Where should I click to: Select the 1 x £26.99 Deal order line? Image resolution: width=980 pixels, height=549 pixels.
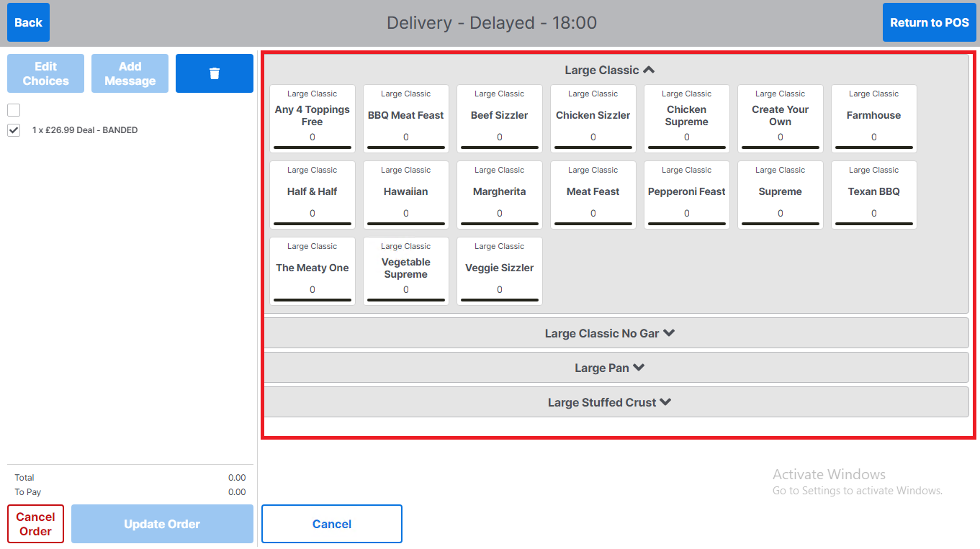pos(85,130)
